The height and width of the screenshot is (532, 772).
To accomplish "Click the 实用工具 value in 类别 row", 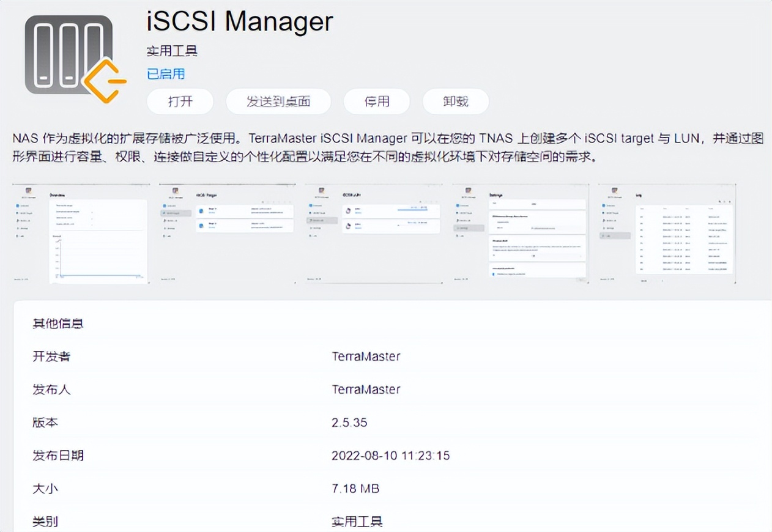I will tap(357, 522).
